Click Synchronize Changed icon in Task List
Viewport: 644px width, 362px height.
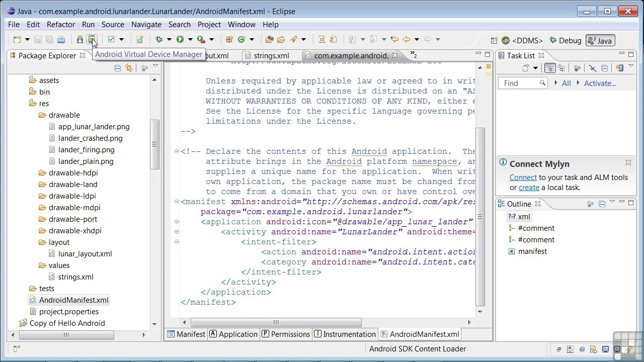(x=619, y=68)
